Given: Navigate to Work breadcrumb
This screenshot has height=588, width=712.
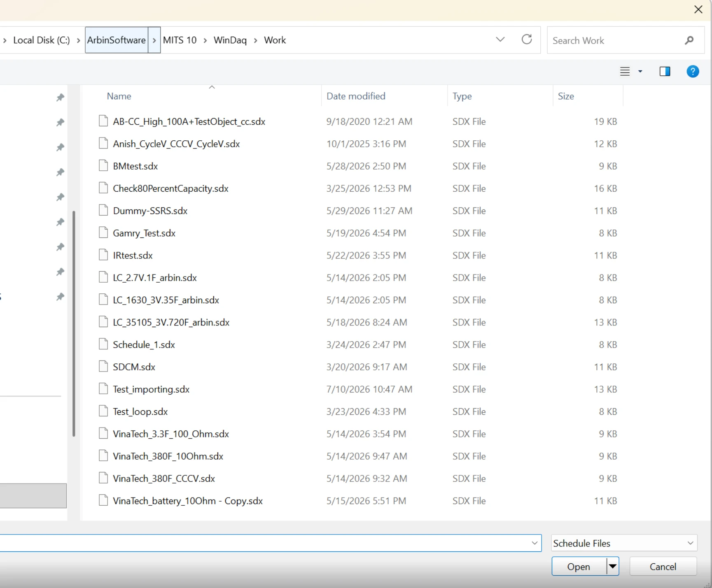Looking at the screenshot, I should point(275,40).
